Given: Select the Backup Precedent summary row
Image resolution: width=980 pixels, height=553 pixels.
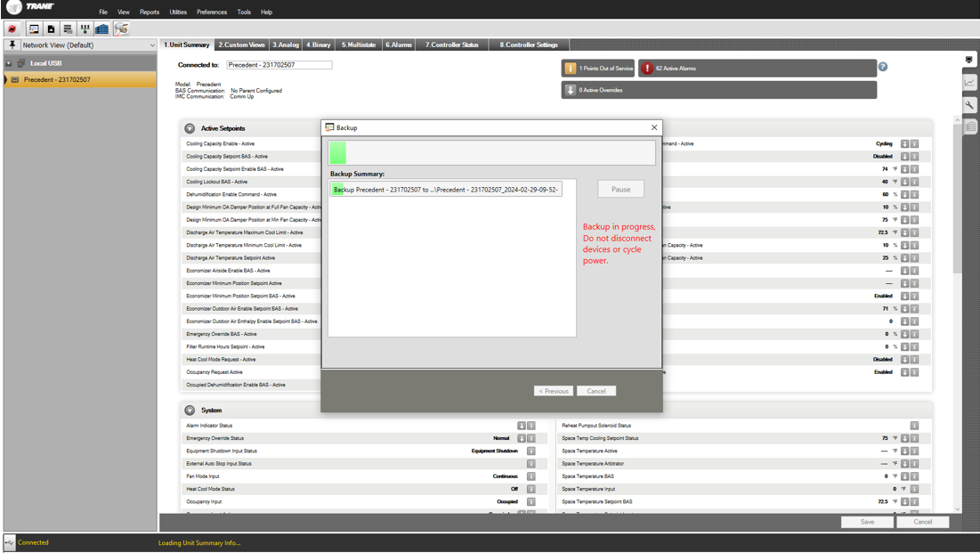Looking at the screenshot, I should click(x=446, y=190).
